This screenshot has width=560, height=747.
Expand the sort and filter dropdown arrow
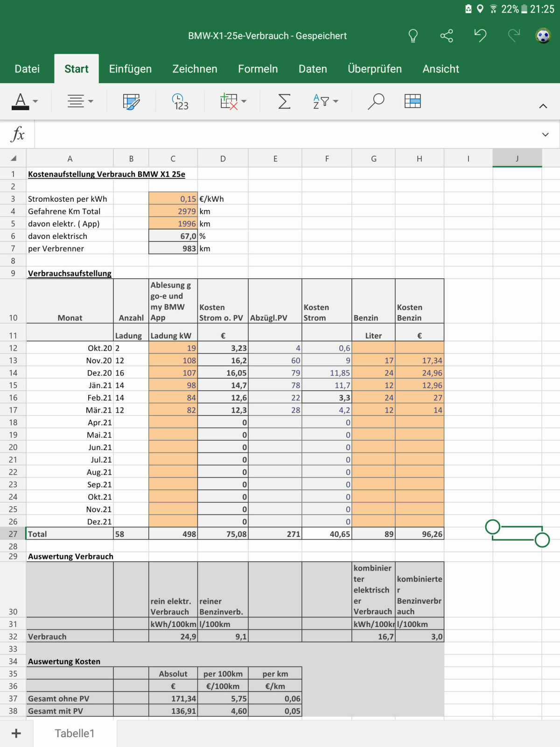[x=336, y=101]
